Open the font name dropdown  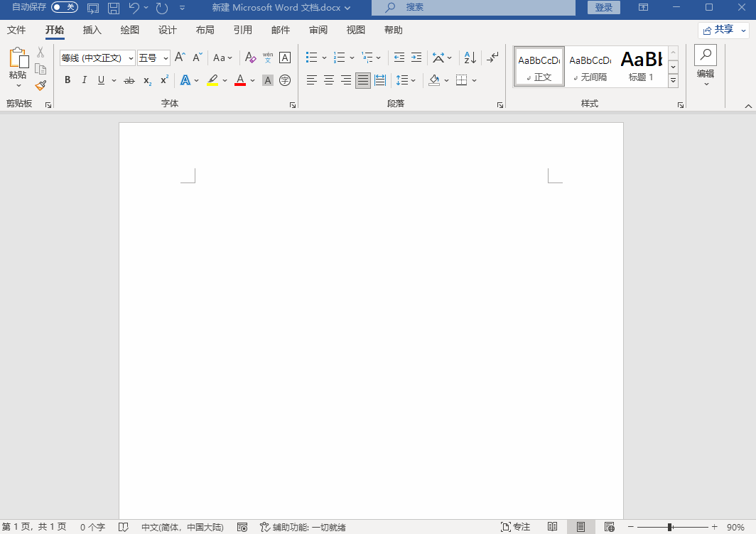coord(131,58)
